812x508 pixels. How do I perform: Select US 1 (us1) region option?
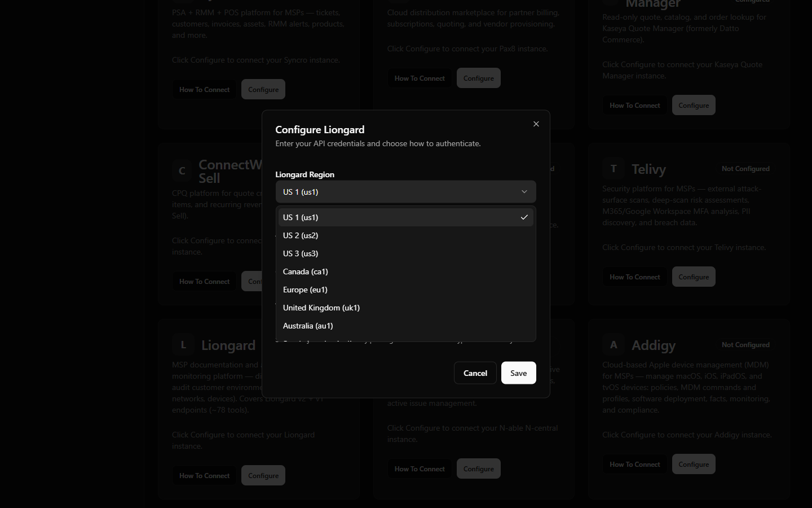click(405, 217)
